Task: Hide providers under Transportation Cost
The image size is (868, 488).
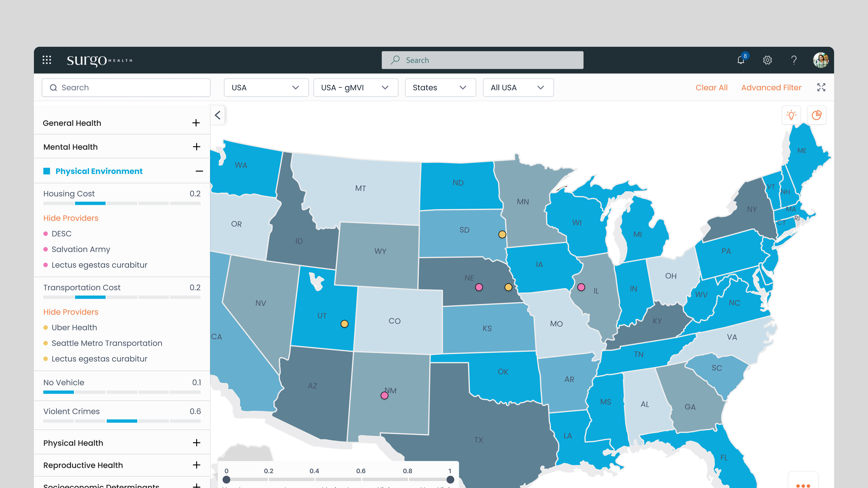Action: coord(71,312)
